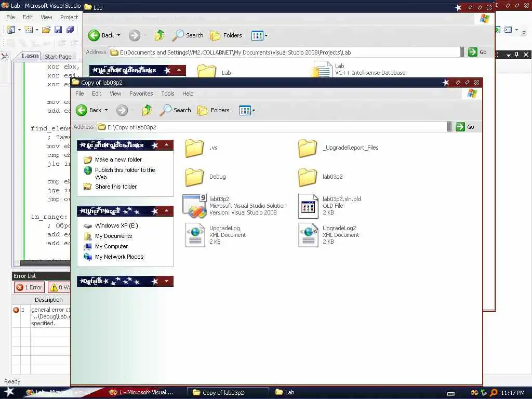Switch to 1.asm tab in Visual Studio
Image resolution: width=532 pixels, height=399 pixels.
click(x=30, y=56)
